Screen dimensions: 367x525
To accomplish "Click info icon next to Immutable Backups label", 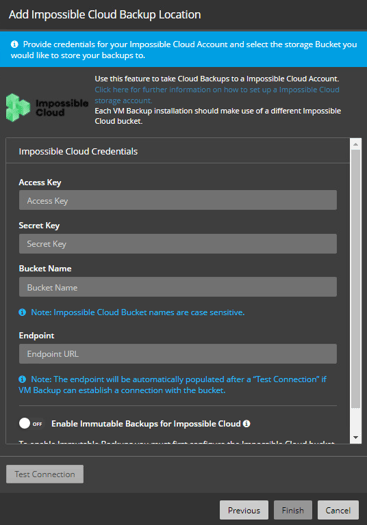I will point(246,424).
